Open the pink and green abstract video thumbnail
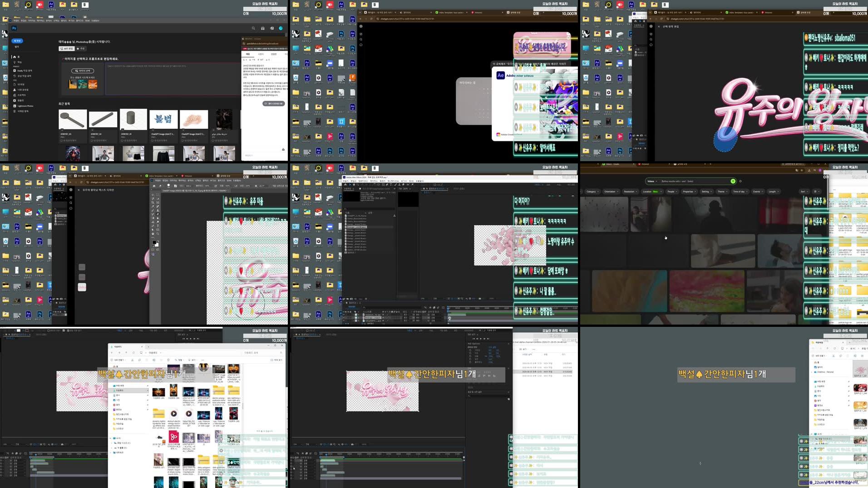 pyautogui.click(x=707, y=291)
